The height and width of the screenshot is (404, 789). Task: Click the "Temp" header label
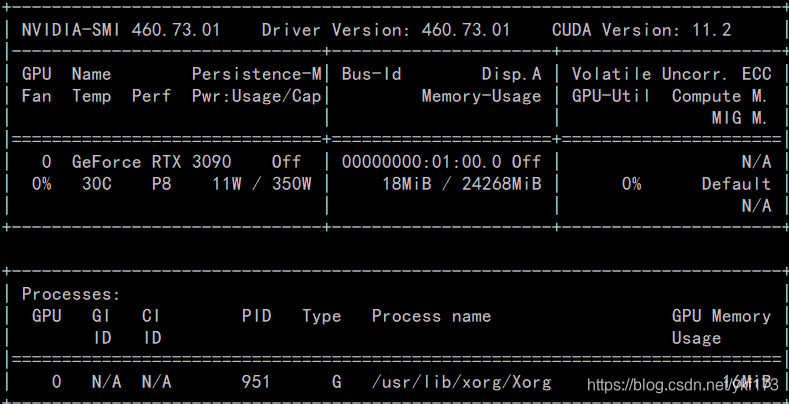91,96
